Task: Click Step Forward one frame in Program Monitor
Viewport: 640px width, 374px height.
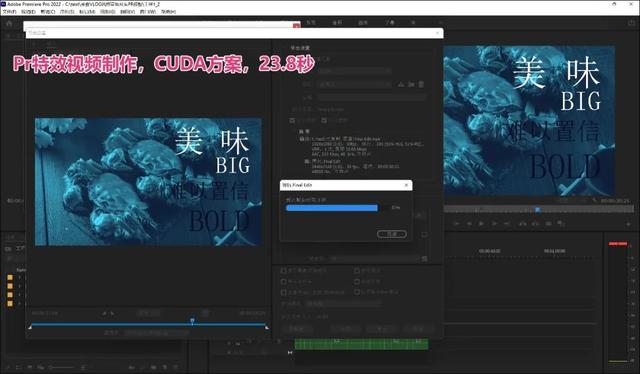Action: coord(494,224)
